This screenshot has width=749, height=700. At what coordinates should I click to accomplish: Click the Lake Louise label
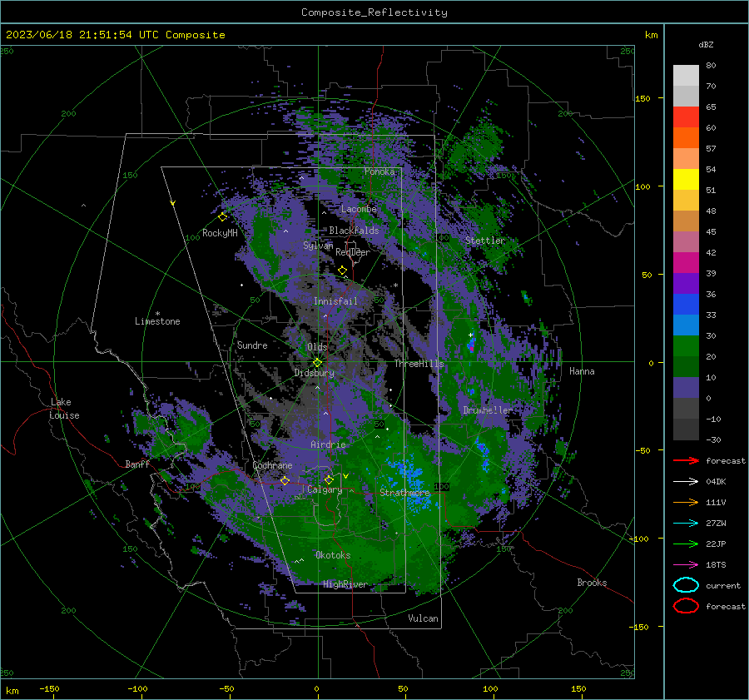click(x=64, y=409)
